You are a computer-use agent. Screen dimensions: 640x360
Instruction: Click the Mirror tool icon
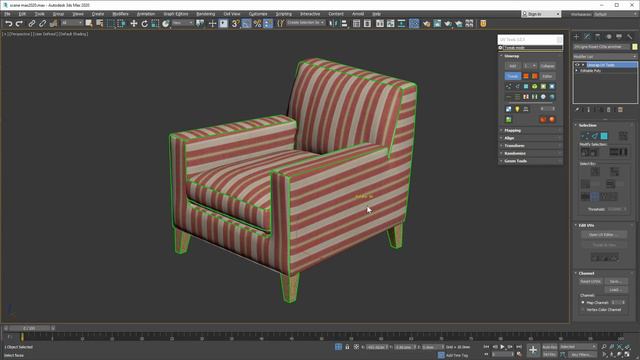click(333, 24)
